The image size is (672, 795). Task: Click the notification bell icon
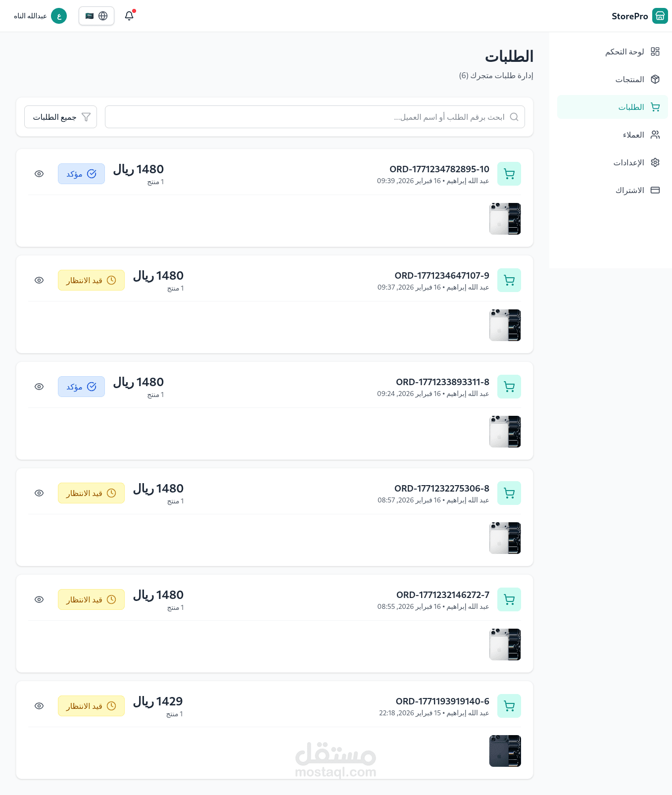tap(129, 16)
